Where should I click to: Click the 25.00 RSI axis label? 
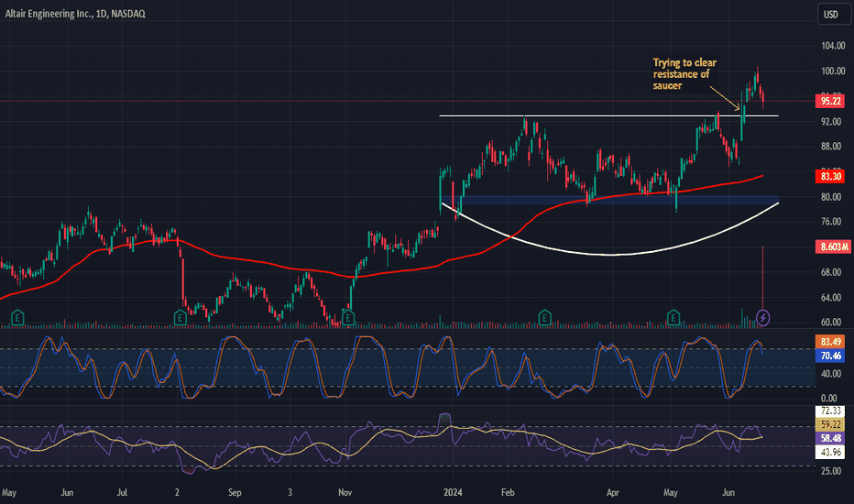[831, 471]
